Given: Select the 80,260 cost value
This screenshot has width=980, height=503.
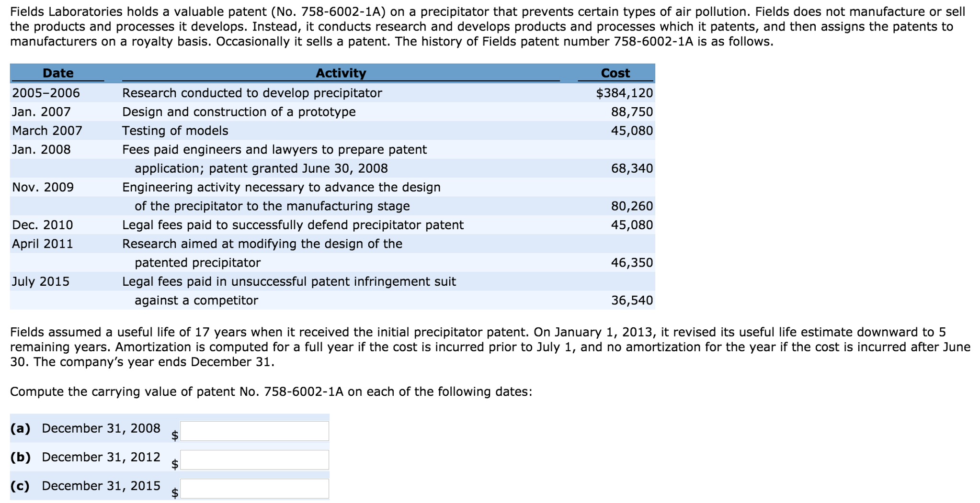Looking at the screenshot, I should (x=632, y=206).
